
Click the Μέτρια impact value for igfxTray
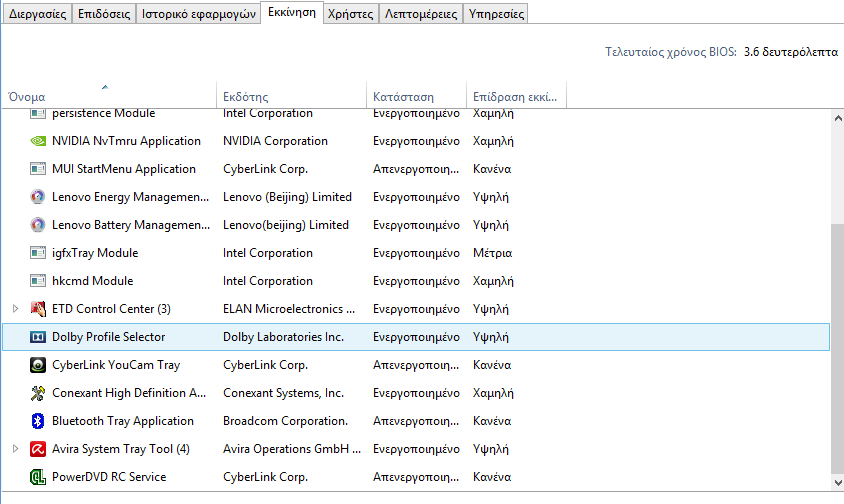click(493, 253)
